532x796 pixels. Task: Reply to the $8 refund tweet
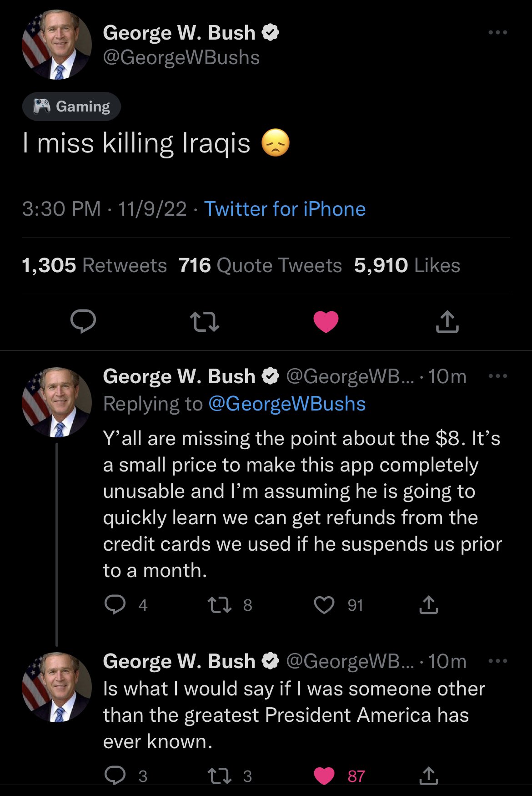click(x=115, y=605)
